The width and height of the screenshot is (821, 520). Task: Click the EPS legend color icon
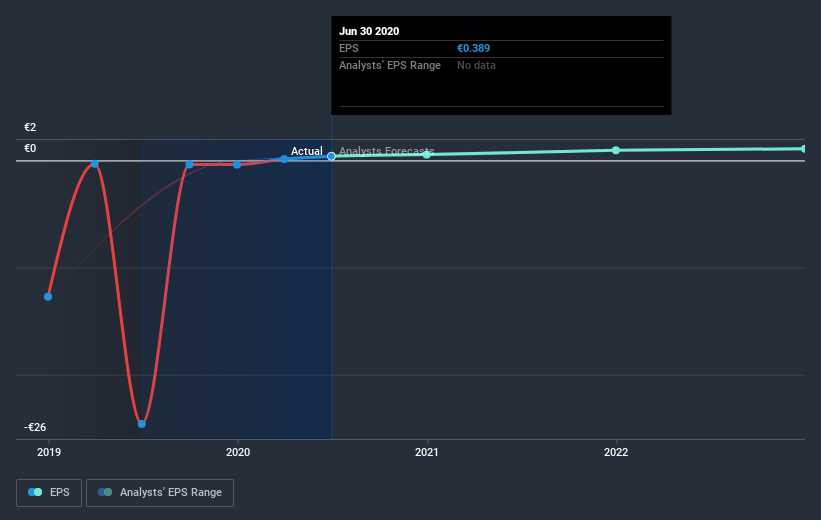click(35, 492)
